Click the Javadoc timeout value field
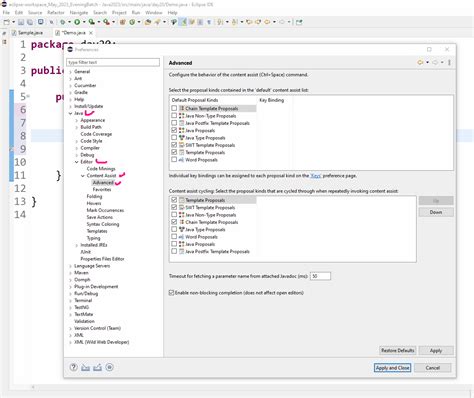This screenshot has height=398, width=474. (x=320, y=276)
